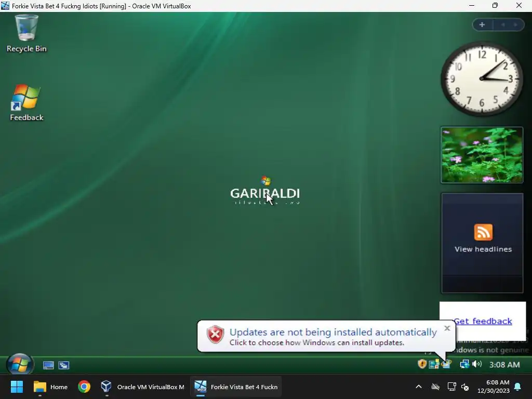Image resolution: width=532 pixels, height=399 pixels.
Task: Click the red shield icon in balloon
Action: (x=216, y=335)
